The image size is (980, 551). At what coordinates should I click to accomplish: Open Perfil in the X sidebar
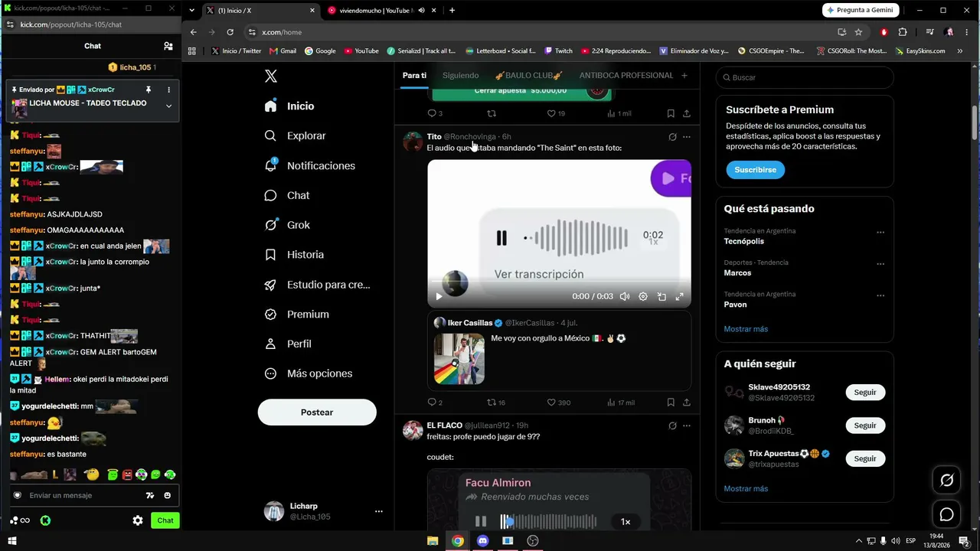(288, 344)
